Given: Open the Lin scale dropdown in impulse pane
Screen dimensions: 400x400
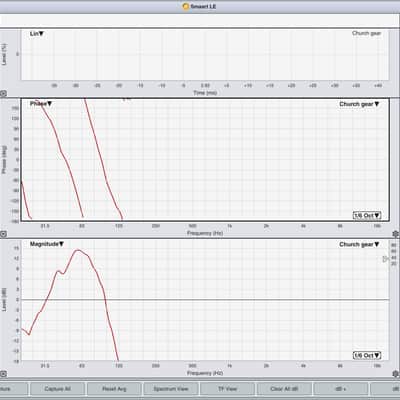Looking at the screenshot, I should 37,34.
